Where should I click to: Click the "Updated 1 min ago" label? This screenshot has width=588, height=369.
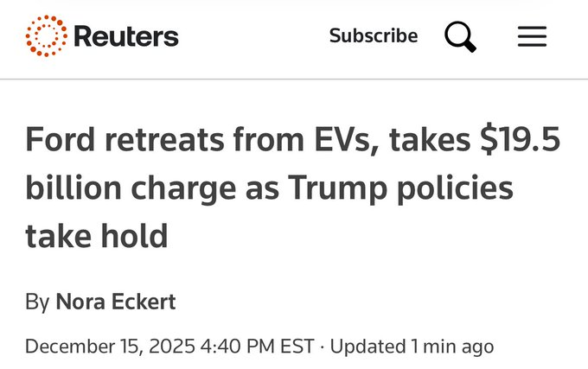click(x=412, y=347)
